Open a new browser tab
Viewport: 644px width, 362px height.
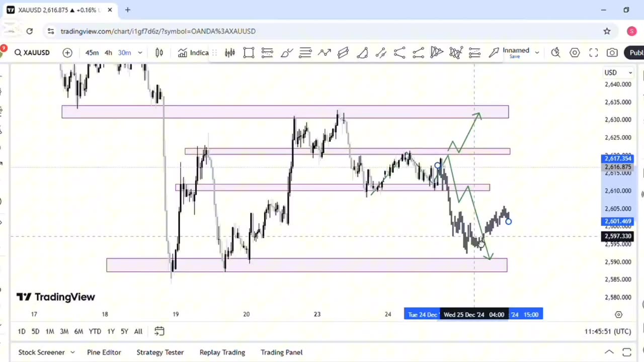click(x=128, y=10)
